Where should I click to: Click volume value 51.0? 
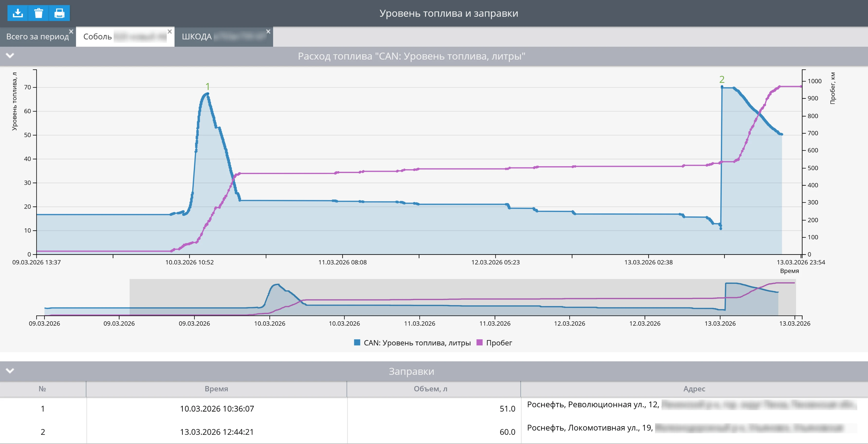(507, 409)
